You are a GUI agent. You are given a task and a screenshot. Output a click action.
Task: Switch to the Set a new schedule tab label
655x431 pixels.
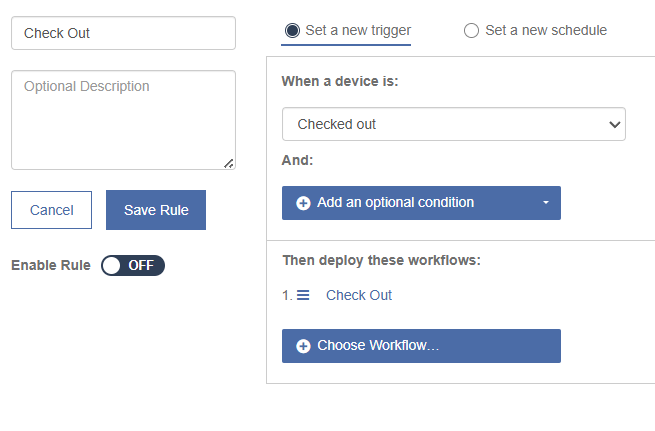point(546,30)
